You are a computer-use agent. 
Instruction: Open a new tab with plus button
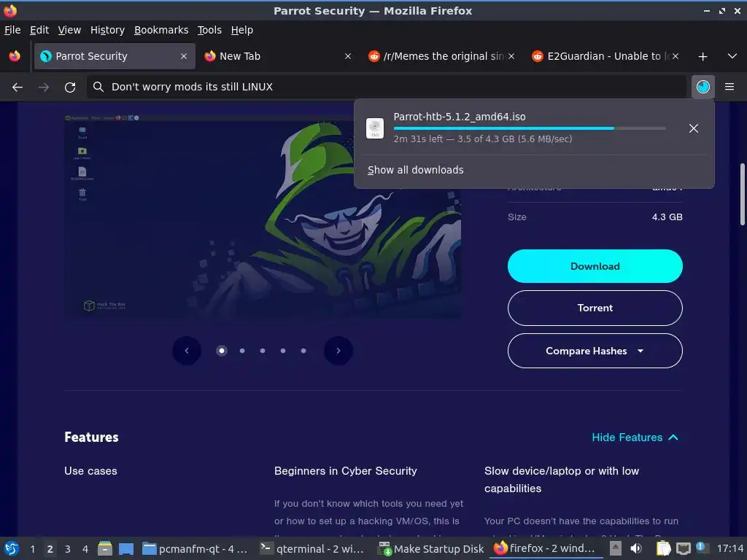coord(703,56)
